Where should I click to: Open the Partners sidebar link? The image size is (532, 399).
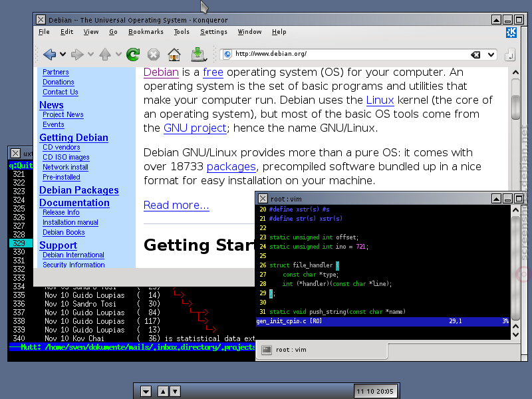56,72
